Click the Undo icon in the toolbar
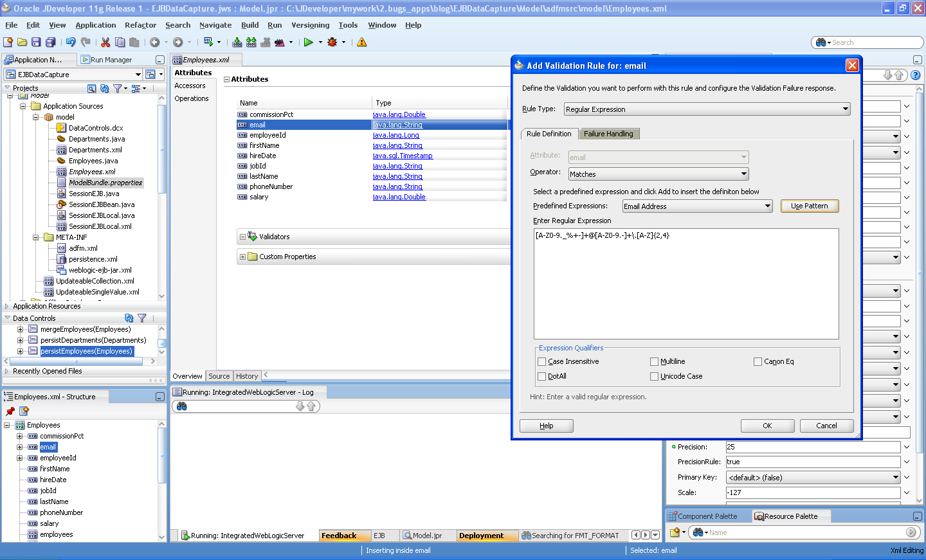926x560 pixels. pyautogui.click(x=70, y=43)
